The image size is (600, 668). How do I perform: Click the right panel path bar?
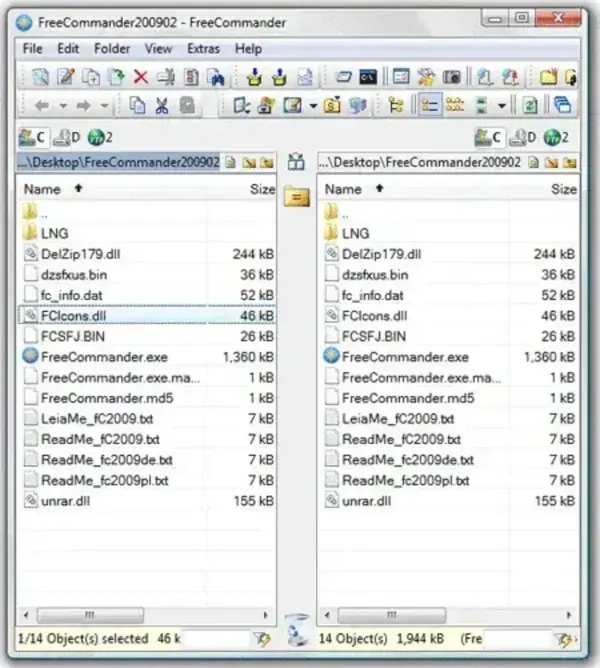(421, 162)
